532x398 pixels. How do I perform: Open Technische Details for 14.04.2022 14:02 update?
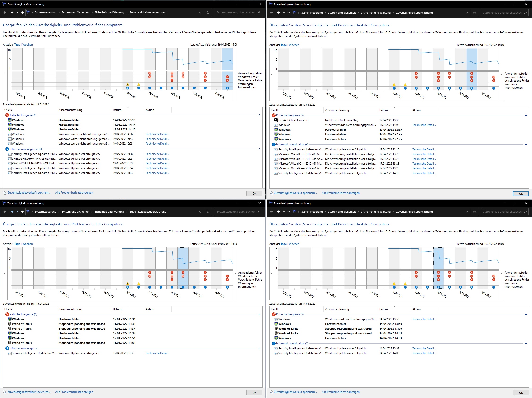424,353
